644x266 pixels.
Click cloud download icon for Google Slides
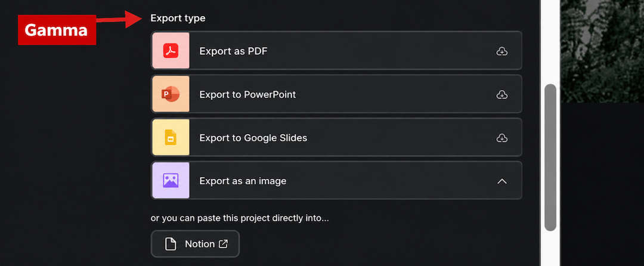coord(502,138)
